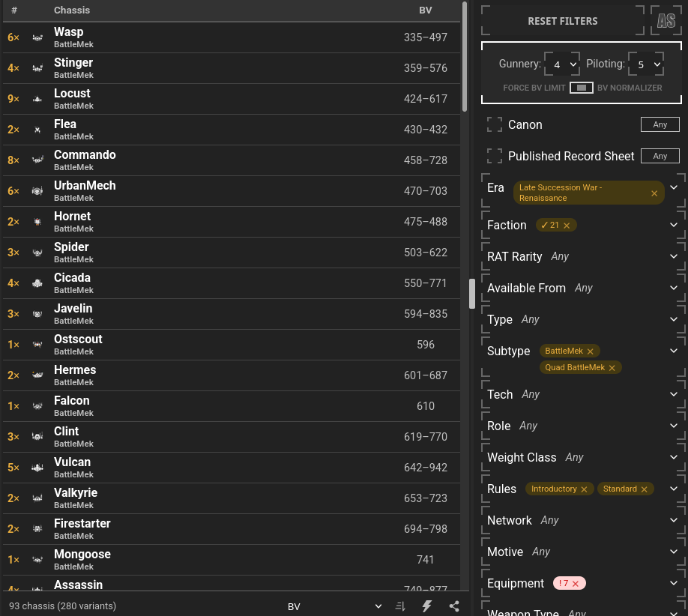688x616 pixels.
Task: Toggle the Canon filter checkbox
Action: tap(495, 124)
